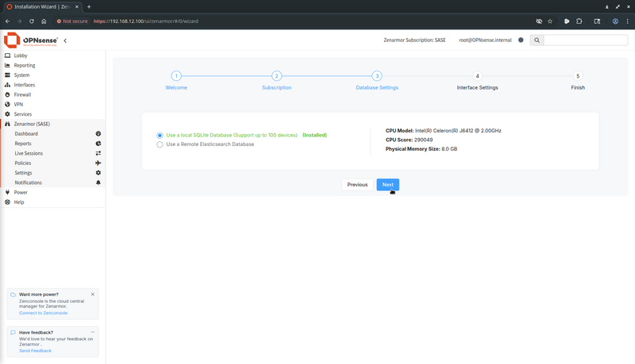The height and width of the screenshot is (364, 635).
Task: Click the Zenarmor Settings cog icon
Action: (98, 173)
